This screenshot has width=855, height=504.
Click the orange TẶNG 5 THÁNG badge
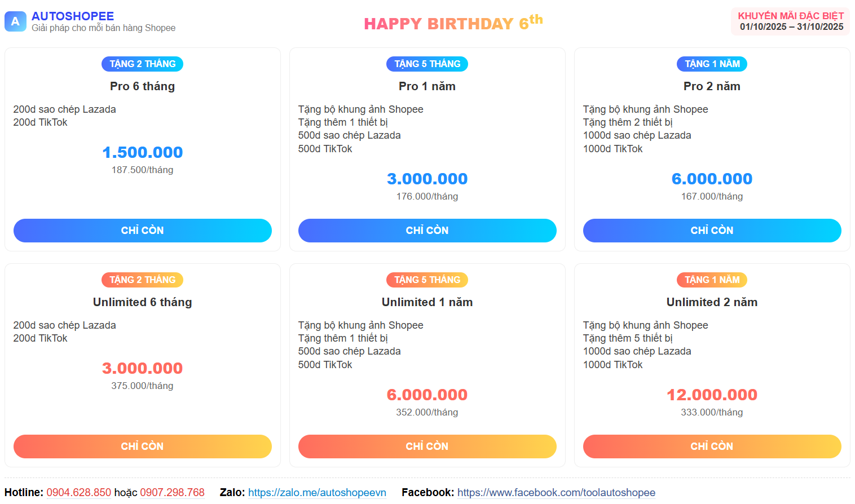[x=427, y=280]
